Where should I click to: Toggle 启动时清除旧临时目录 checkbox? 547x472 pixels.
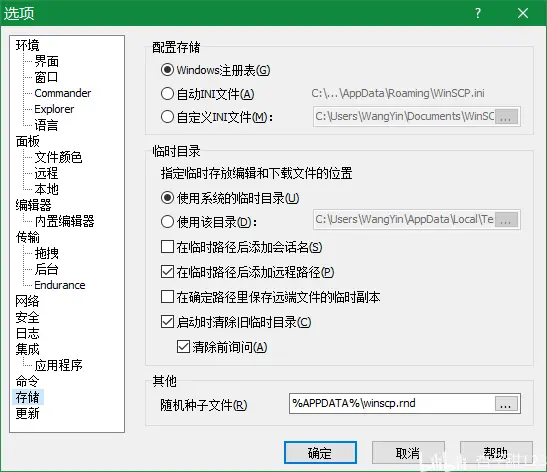[236, 322]
